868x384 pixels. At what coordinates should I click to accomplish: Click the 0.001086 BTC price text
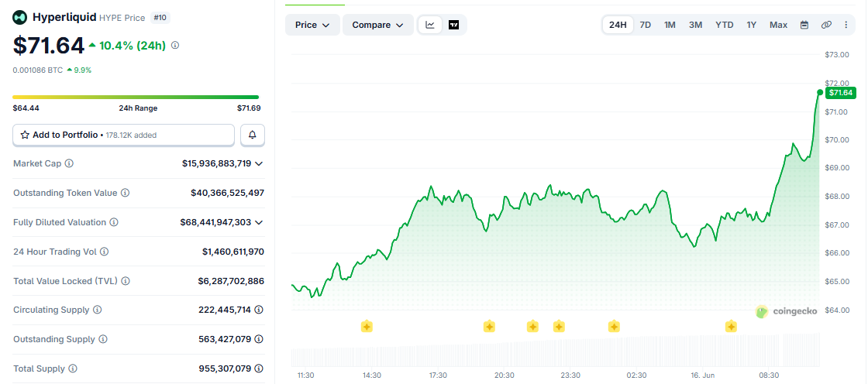[x=37, y=70]
